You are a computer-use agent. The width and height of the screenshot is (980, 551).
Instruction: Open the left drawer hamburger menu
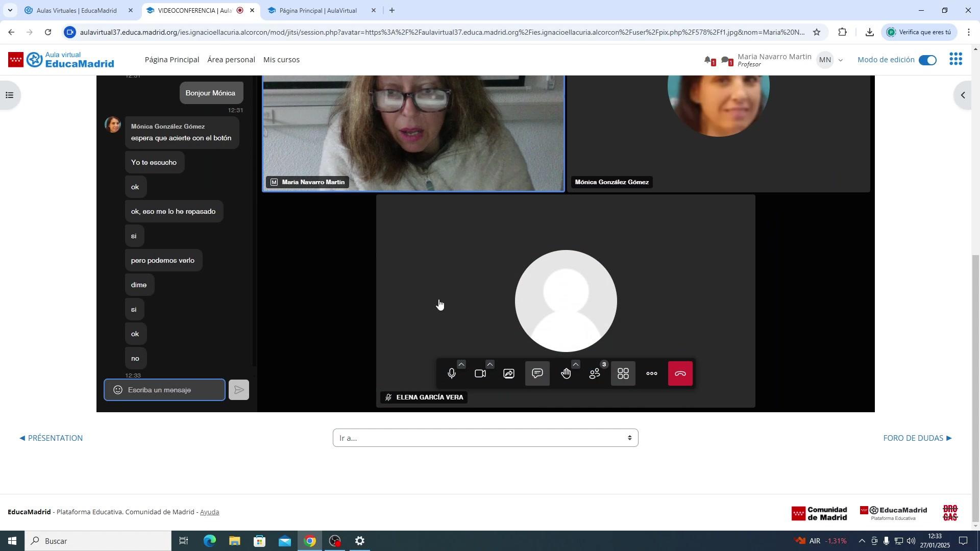coord(9,95)
